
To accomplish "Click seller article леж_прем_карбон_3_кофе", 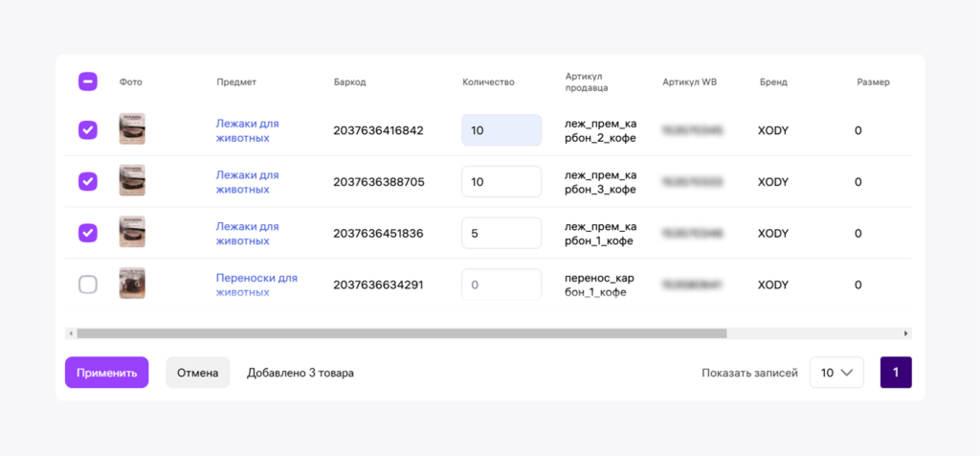I will pyautogui.click(x=600, y=181).
